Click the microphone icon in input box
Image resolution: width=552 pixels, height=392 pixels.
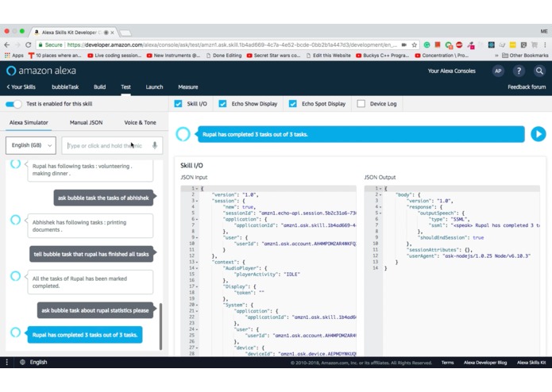155,145
